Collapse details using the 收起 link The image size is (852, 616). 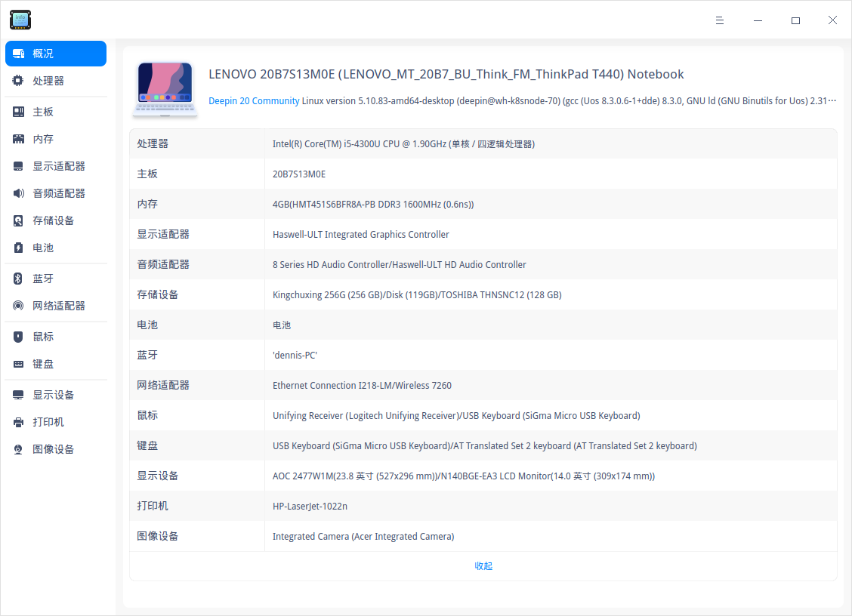tap(483, 565)
